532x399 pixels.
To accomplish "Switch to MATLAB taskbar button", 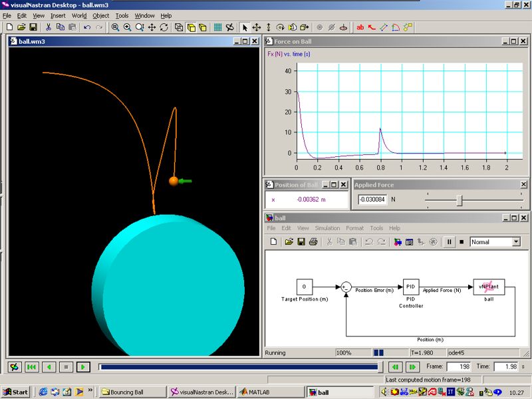I will (271, 392).
